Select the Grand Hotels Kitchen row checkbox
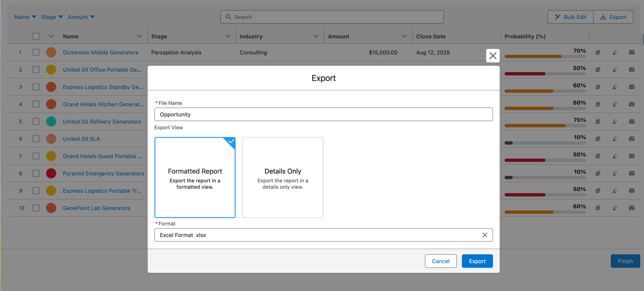The width and height of the screenshot is (644, 291). tap(36, 104)
